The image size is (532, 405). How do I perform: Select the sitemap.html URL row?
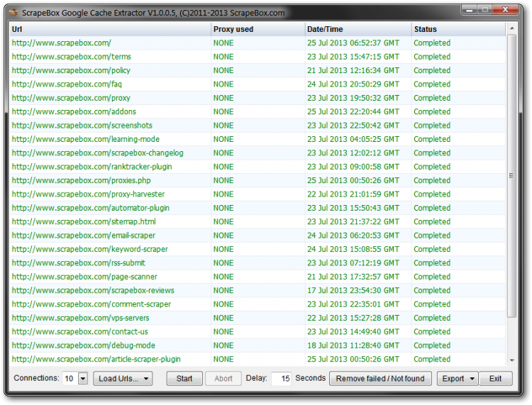tap(257, 221)
